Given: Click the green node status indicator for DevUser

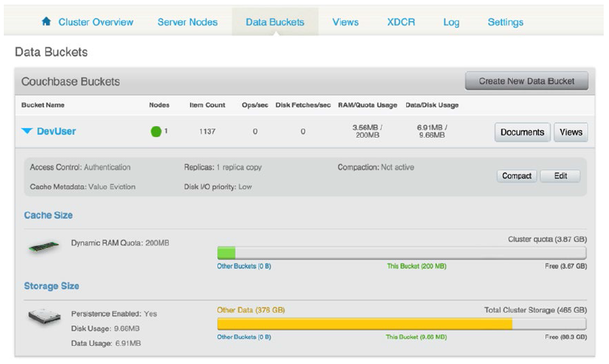Looking at the screenshot, I should point(156,132).
